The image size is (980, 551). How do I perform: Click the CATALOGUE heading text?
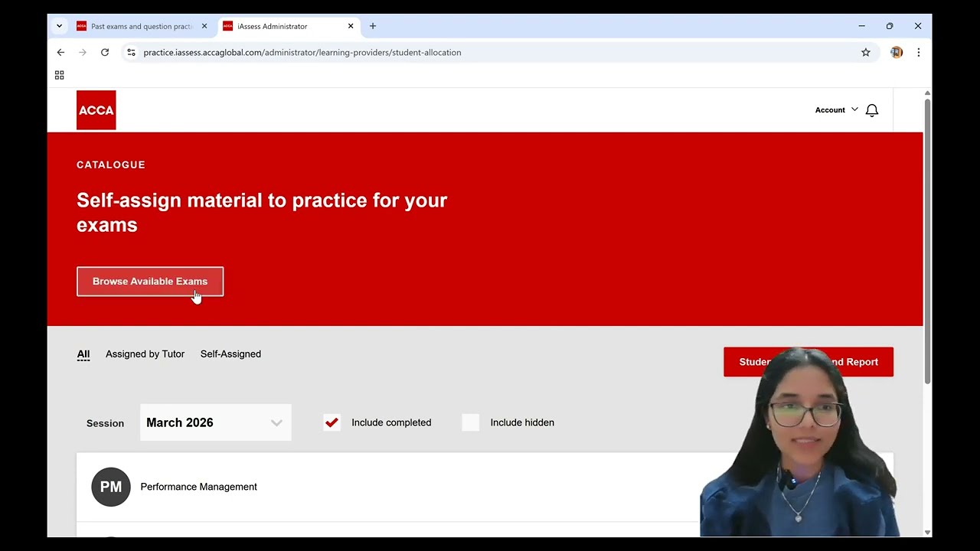(111, 165)
